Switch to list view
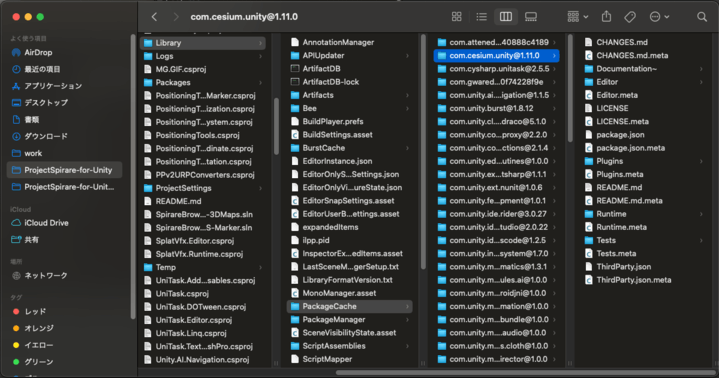719x378 pixels. pyautogui.click(x=481, y=17)
